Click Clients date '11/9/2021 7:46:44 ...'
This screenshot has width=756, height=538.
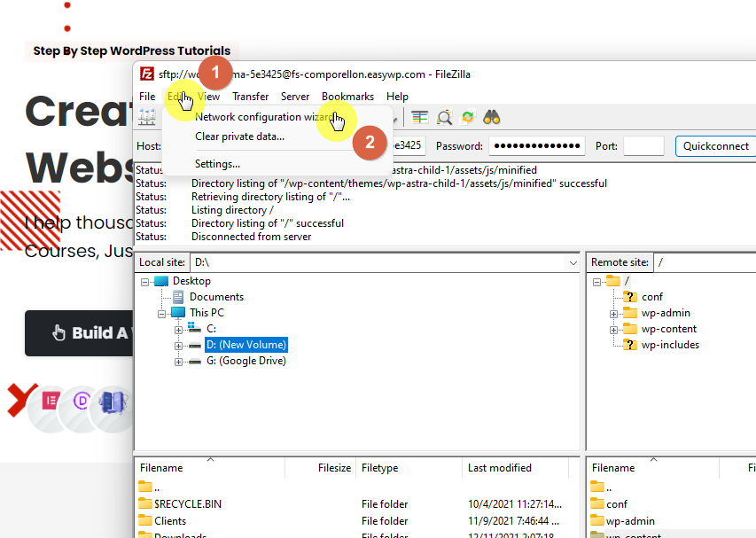point(513,521)
